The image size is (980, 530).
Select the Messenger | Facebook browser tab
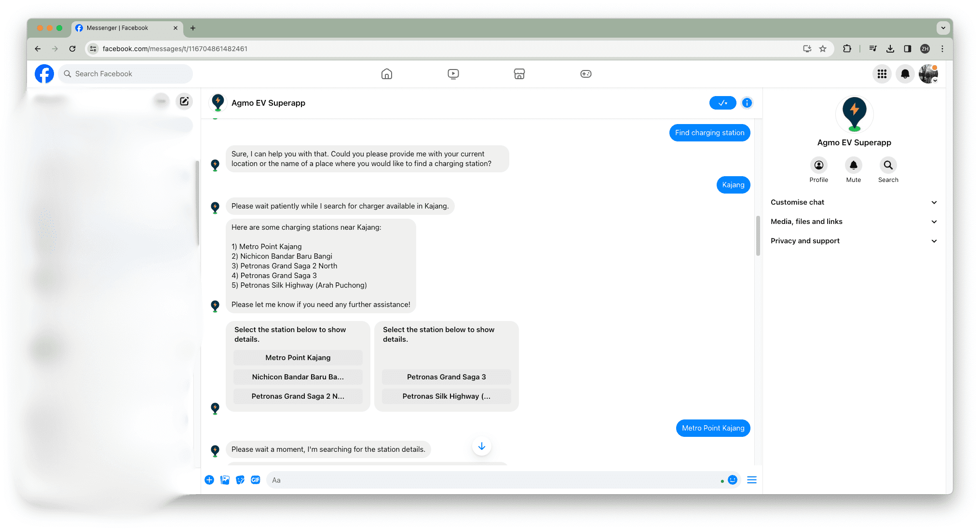tap(127, 28)
